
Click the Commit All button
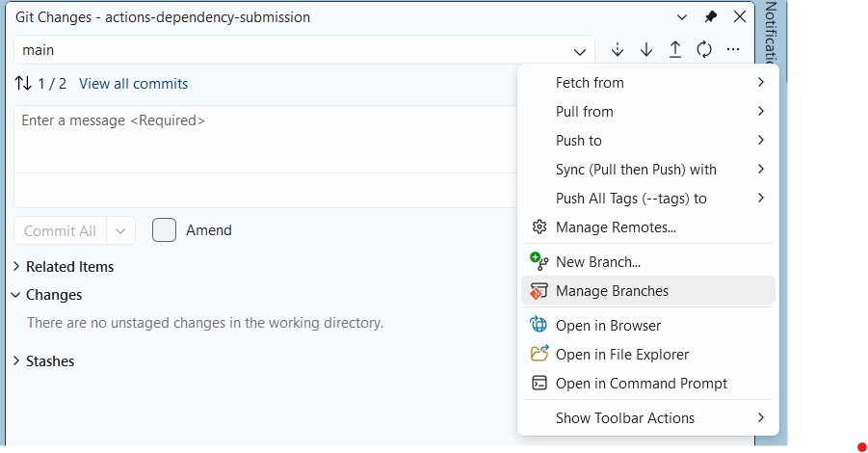(60, 231)
